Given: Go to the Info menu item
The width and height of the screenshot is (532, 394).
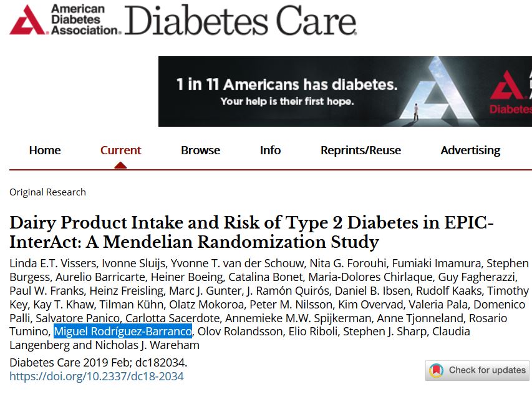Looking at the screenshot, I should pyautogui.click(x=270, y=150).
